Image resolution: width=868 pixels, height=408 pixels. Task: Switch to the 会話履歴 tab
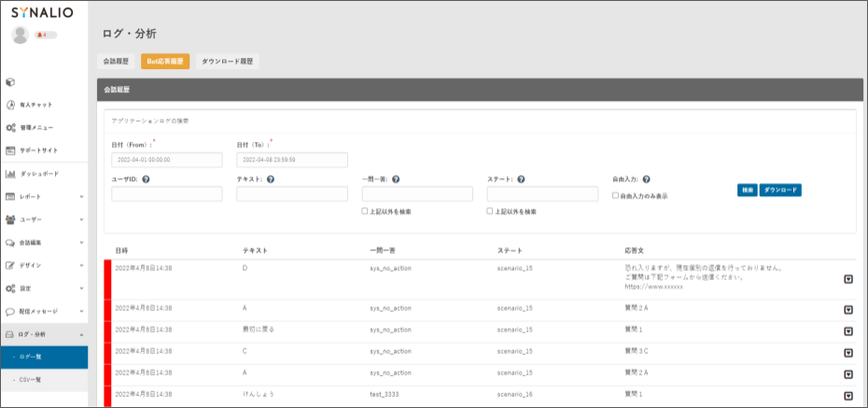point(116,62)
